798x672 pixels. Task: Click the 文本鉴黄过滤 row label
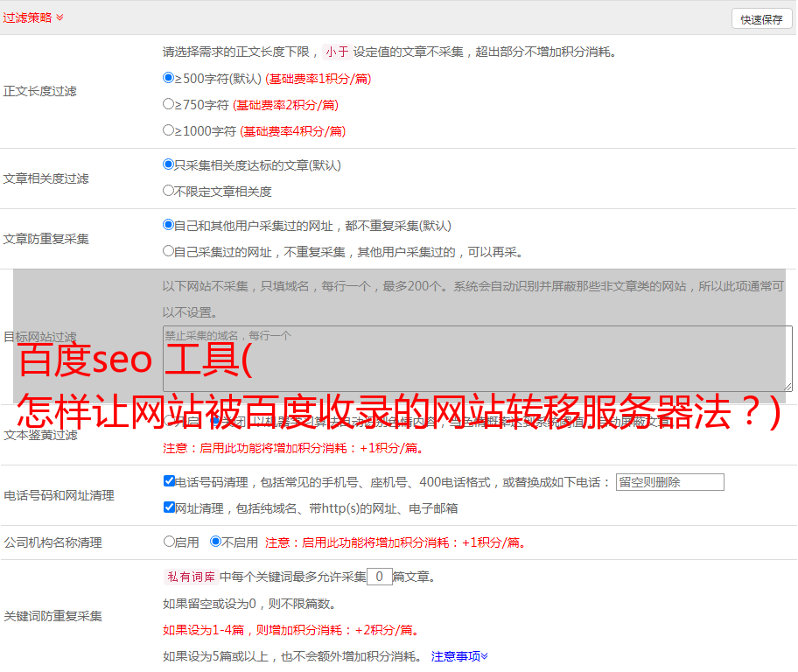click(x=41, y=435)
